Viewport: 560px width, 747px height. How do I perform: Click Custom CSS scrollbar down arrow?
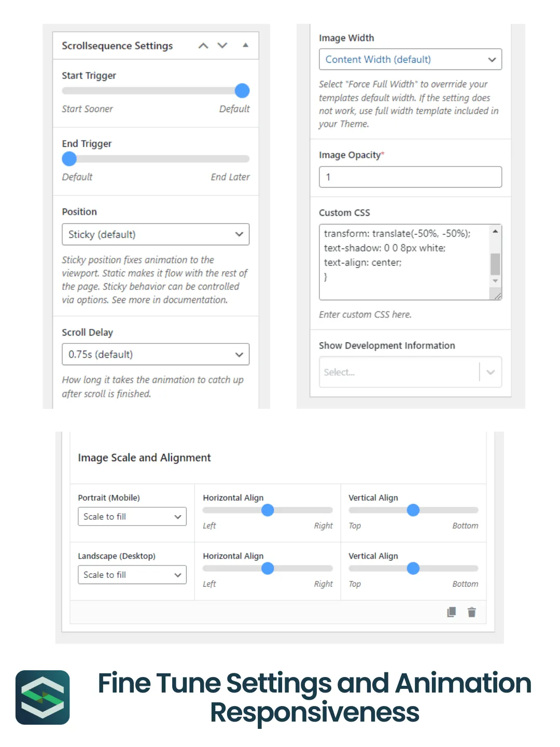coord(495,281)
